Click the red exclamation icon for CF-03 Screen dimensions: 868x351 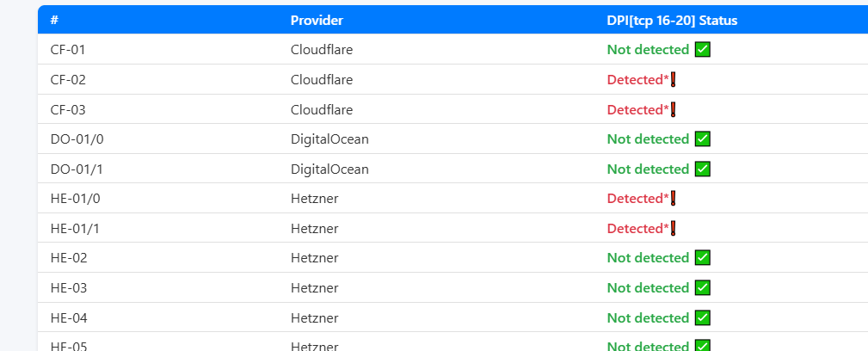[674, 110]
